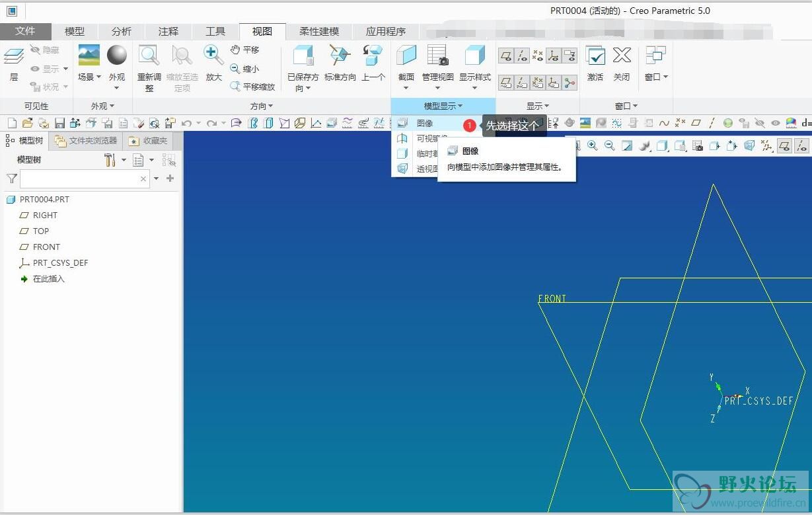Click graphics toolbar zoom out magnifier

610,145
